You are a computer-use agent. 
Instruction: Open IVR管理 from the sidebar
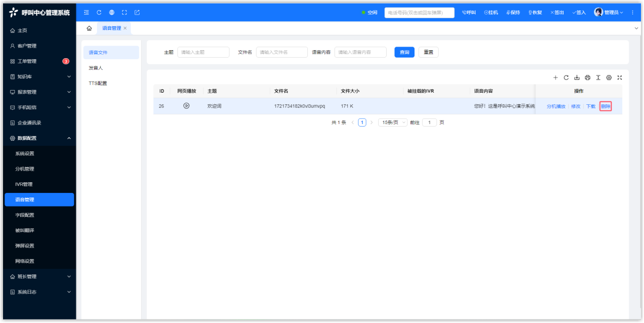tap(24, 184)
